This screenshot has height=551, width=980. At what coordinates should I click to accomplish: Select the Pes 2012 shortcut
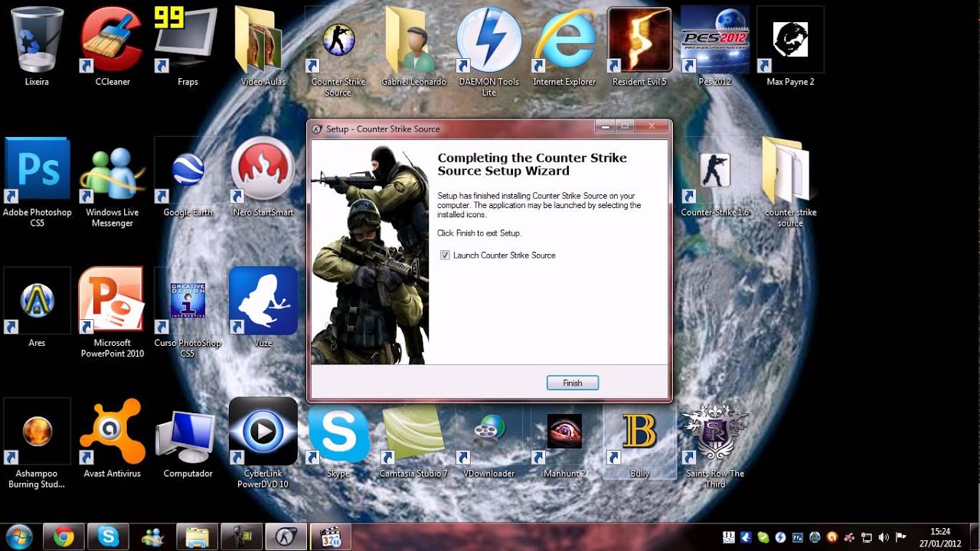tap(714, 46)
